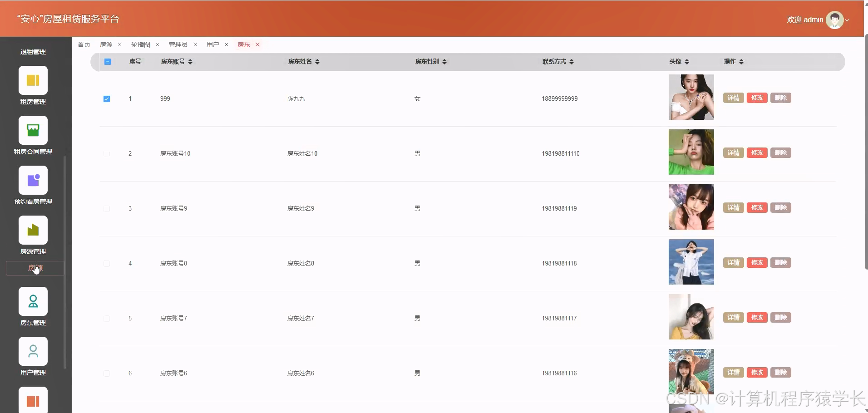Toggle the select-all checkbox in table header
The image size is (868, 413).
point(108,62)
